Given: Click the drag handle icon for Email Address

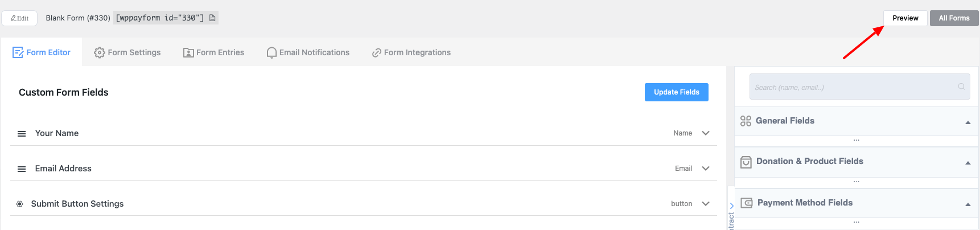Looking at the screenshot, I should point(22,169).
